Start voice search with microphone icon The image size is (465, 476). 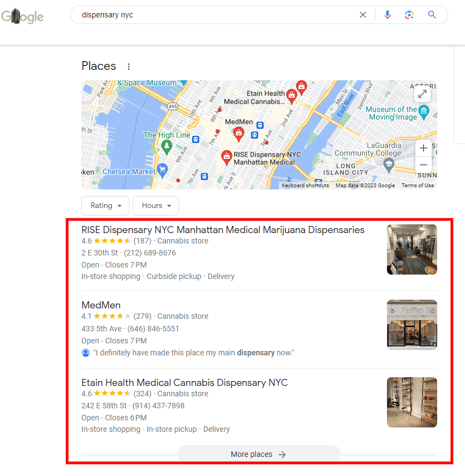tap(388, 15)
